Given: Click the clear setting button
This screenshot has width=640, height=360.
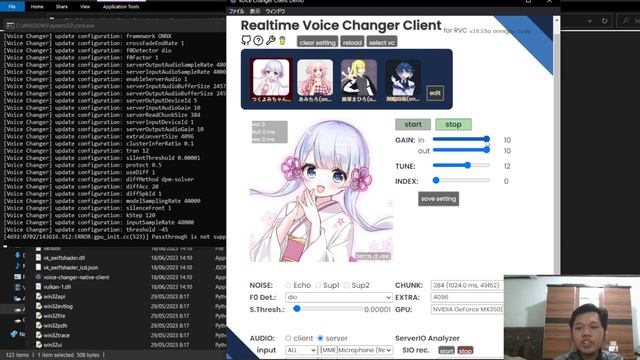Looking at the screenshot, I should coord(318,42).
